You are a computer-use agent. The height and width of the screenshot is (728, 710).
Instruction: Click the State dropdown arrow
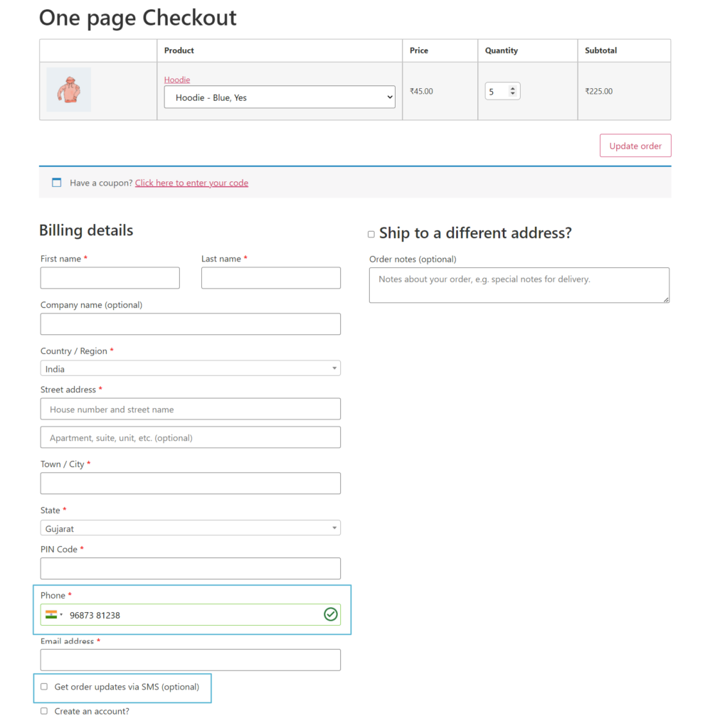334,528
